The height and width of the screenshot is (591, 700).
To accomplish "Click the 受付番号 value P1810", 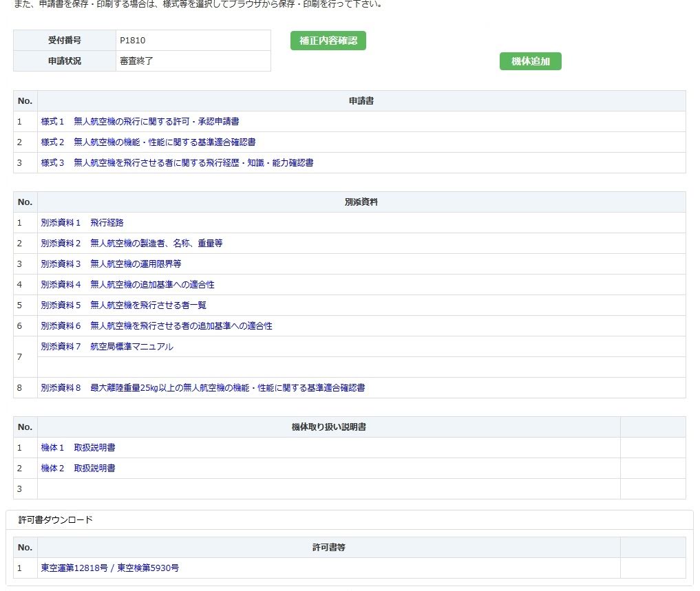I will coord(132,41).
